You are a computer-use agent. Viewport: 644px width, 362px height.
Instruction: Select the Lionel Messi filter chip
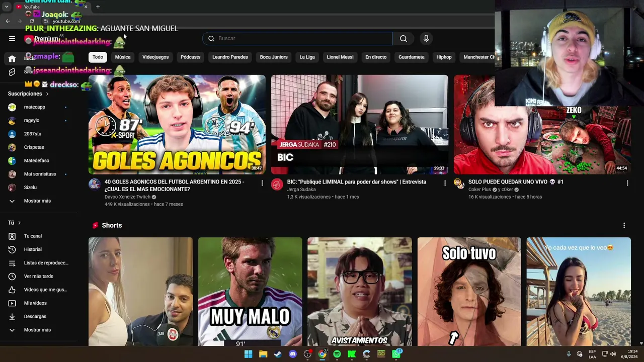click(x=340, y=57)
